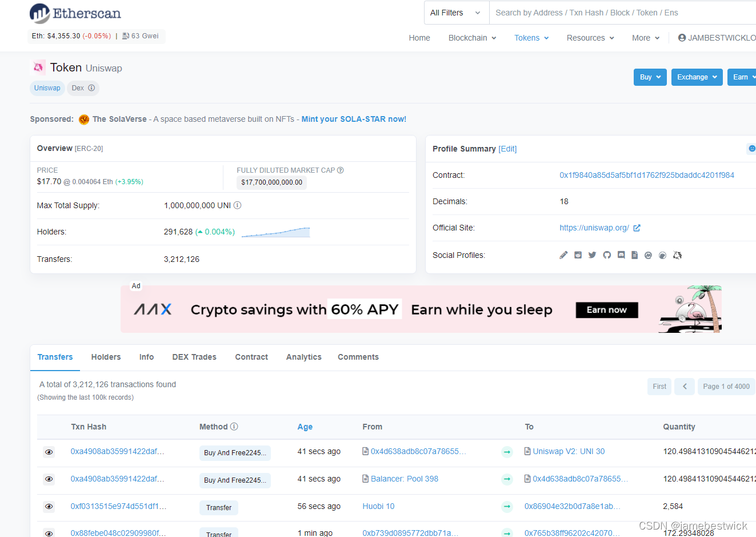The width and height of the screenshot is (756, 537).
Task: Click the AAX crypto savings ad banner
Action: 421,309
